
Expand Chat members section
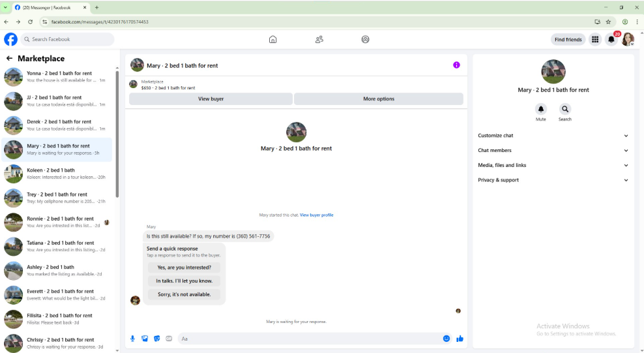tap(553, 151)
